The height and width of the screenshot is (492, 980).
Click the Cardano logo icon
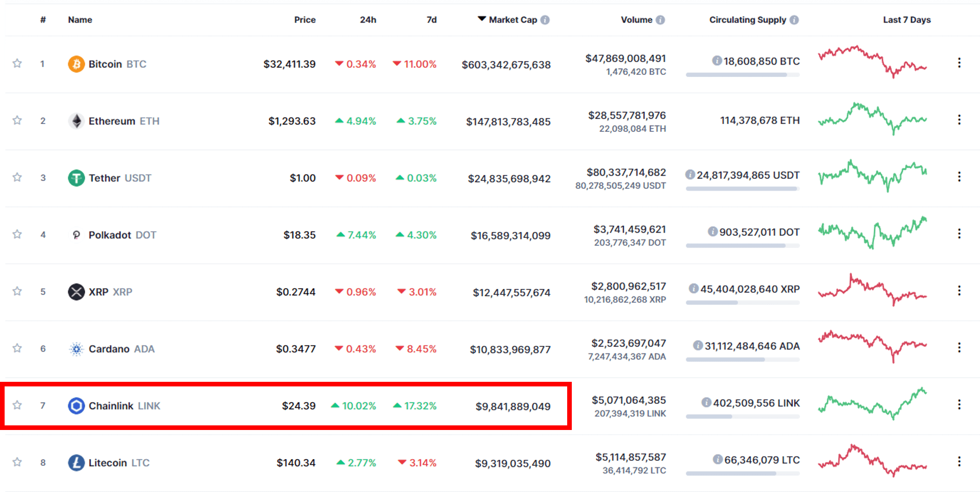click(76, 349)
